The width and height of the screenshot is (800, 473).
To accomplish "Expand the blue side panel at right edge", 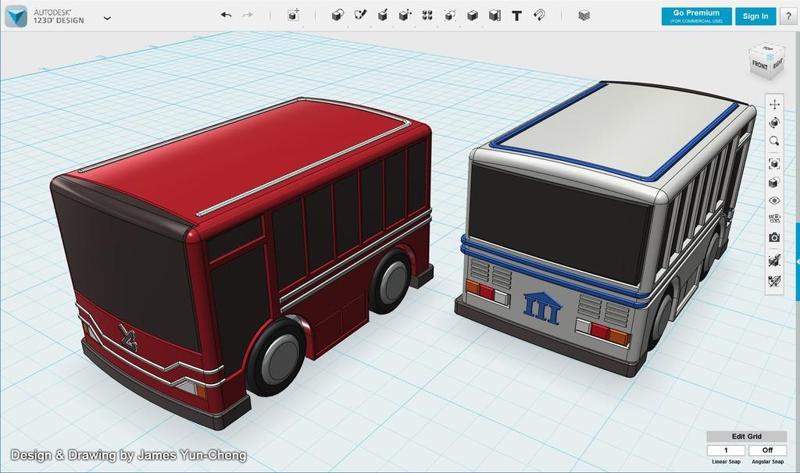I will pyautogui.click(x=797, y=261).
